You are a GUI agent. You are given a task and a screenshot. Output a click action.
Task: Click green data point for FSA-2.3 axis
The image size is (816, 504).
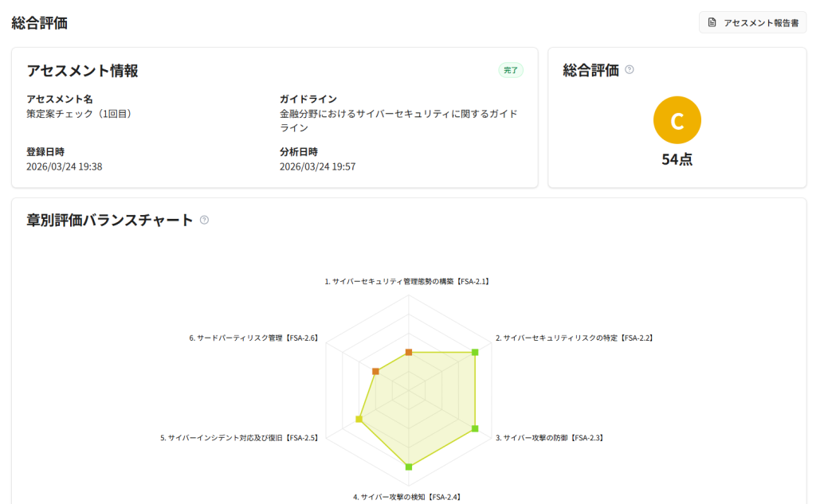[475, 428]
